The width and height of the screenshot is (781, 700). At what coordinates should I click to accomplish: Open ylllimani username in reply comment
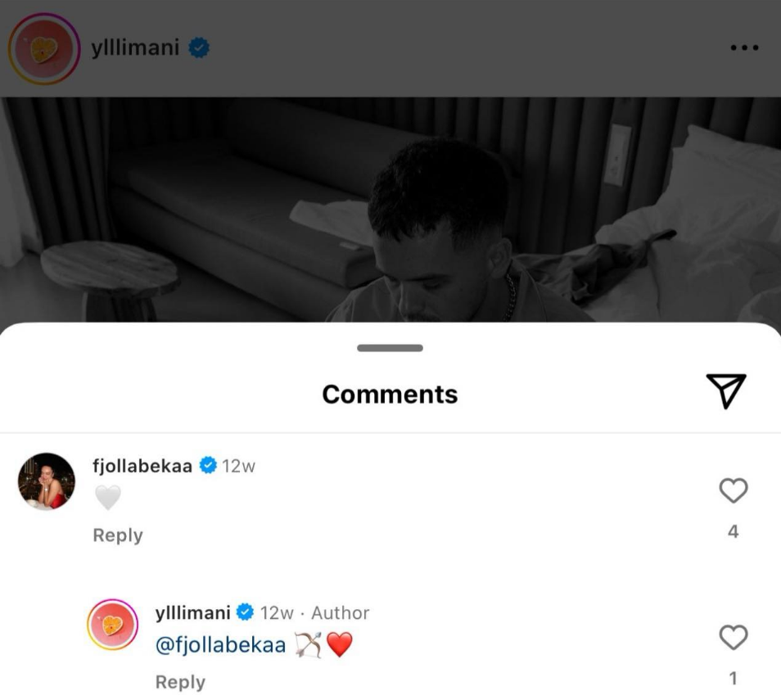click(193, 612)
